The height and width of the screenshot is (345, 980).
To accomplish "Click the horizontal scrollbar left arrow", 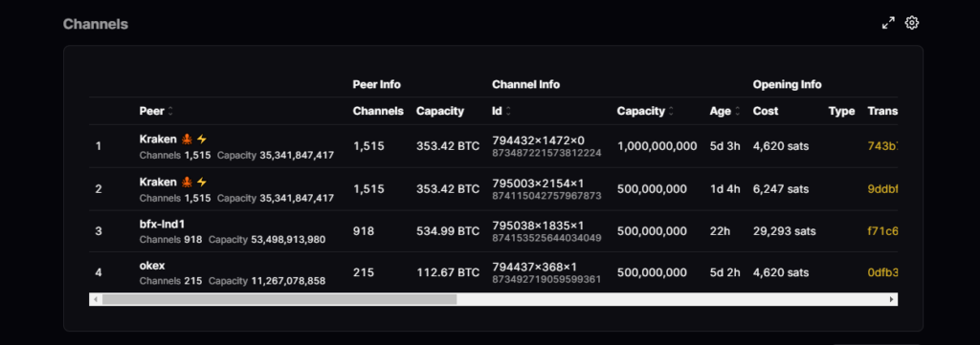I will point(96,299).
